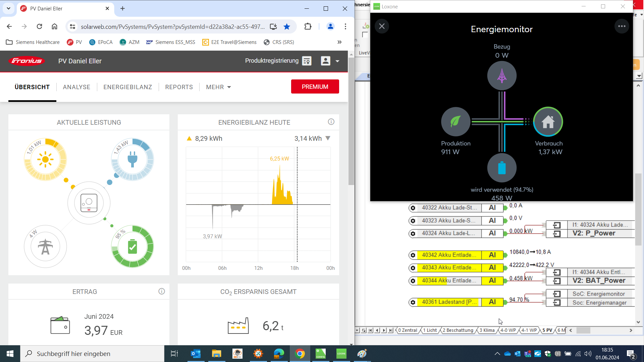Click the grid tower icon in Energiemonitor
Viewport: 644px width, 362px height.
(x=502, y=75)
